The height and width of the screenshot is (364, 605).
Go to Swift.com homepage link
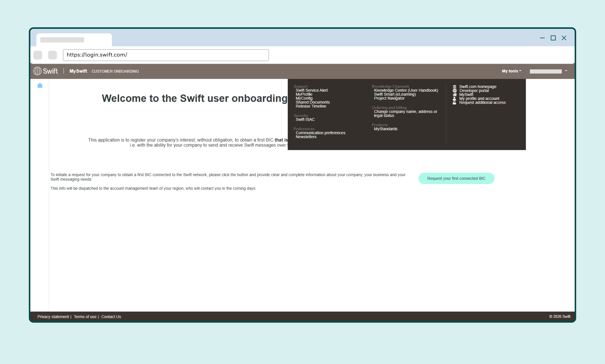click(x=478, y=87)
